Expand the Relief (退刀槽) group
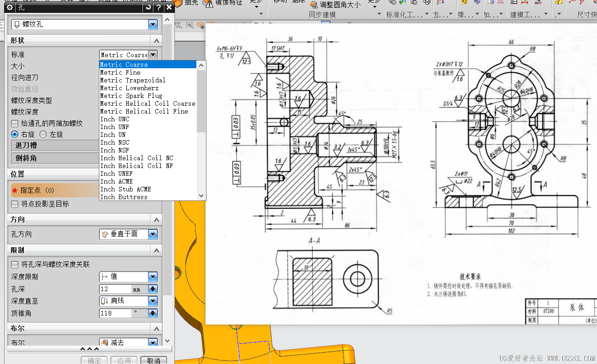The width and height of the screenshot is (597, 364). (55, 145)
